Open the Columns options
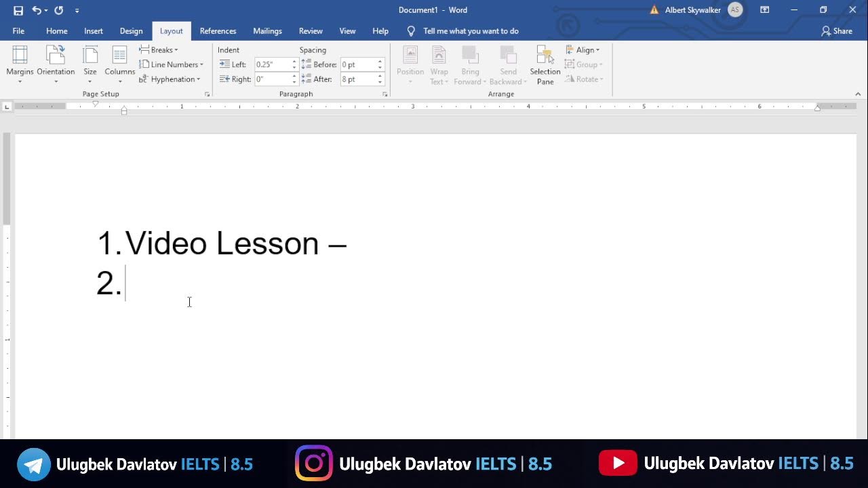This screenshot has width=868, height=488. [120, 65]
